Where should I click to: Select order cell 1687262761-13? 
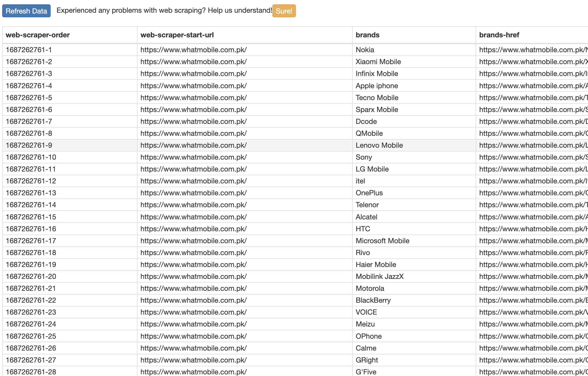(70, 193)
